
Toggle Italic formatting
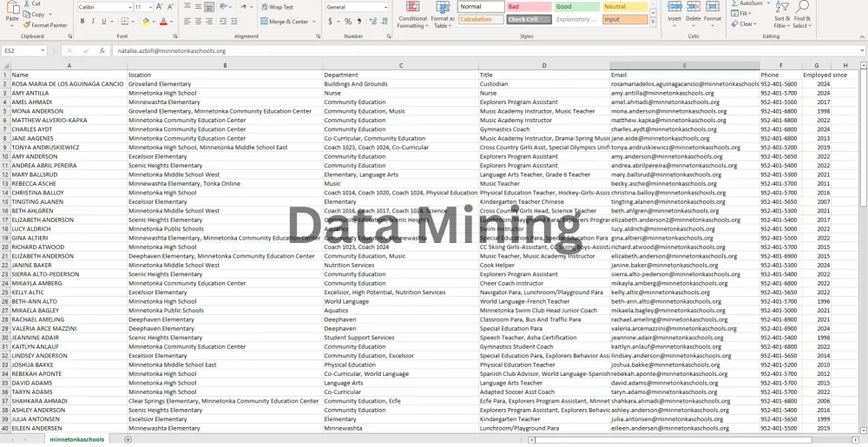93,22
